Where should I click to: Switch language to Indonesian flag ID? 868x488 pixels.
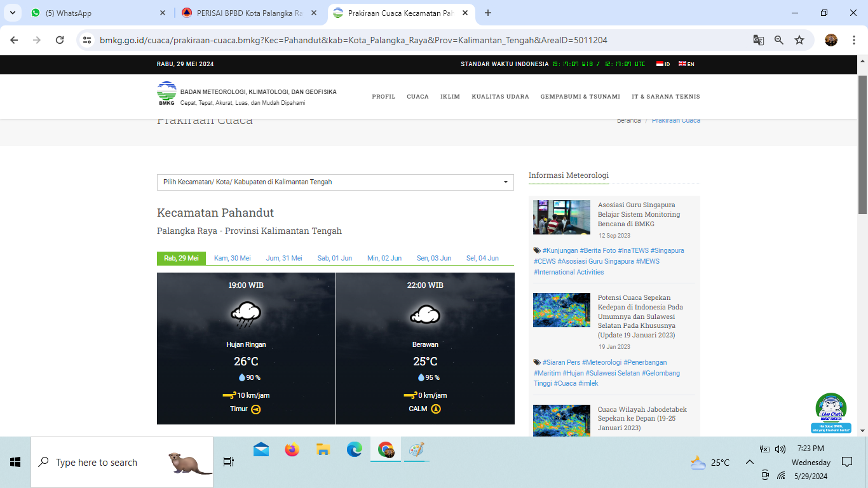(663, 64)
